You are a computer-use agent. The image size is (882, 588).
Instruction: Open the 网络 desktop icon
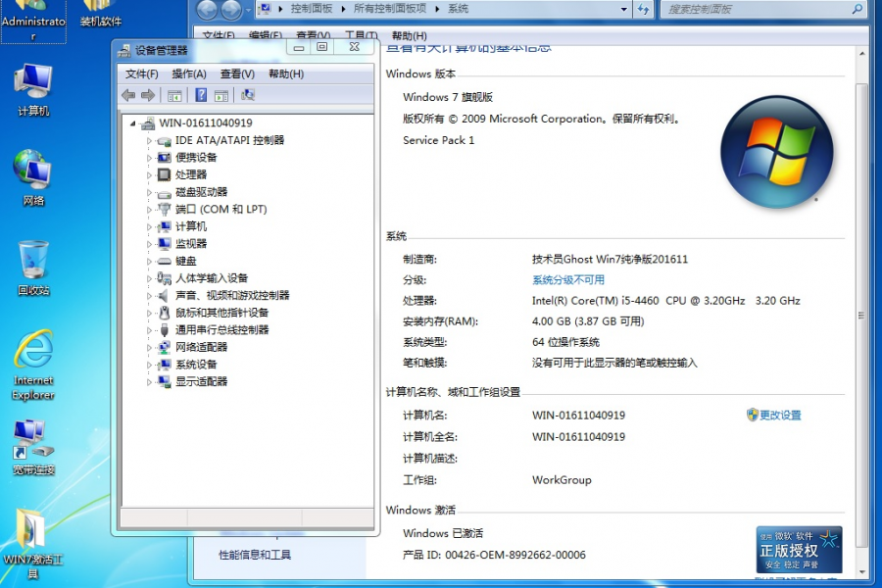[x=33, y=177]
